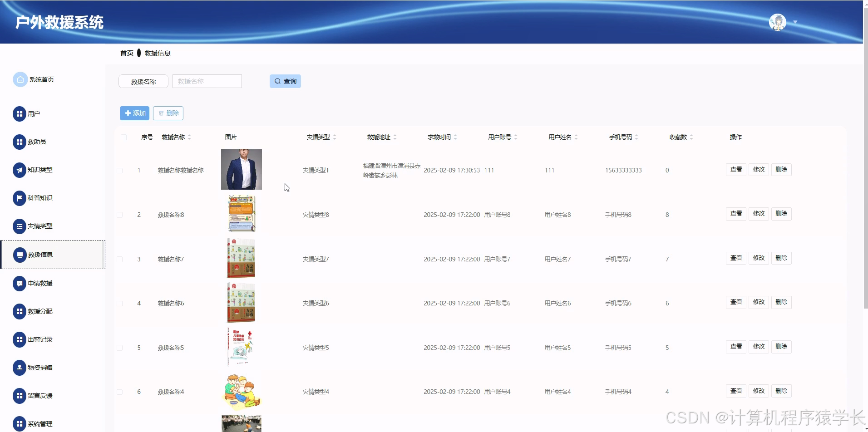This screenshot has width=868, height=432.
Task: Open the 物资捐赠 donation icon
Action: (19, 368)
